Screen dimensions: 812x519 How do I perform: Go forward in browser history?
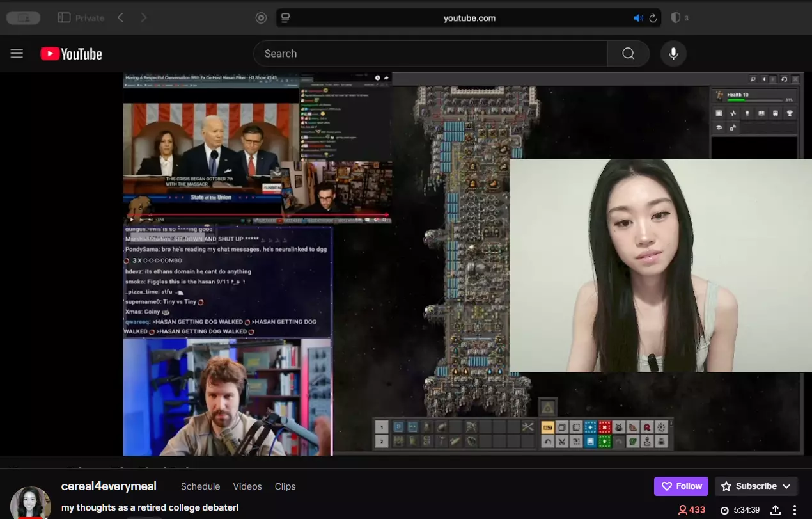[x=144, y=18]
